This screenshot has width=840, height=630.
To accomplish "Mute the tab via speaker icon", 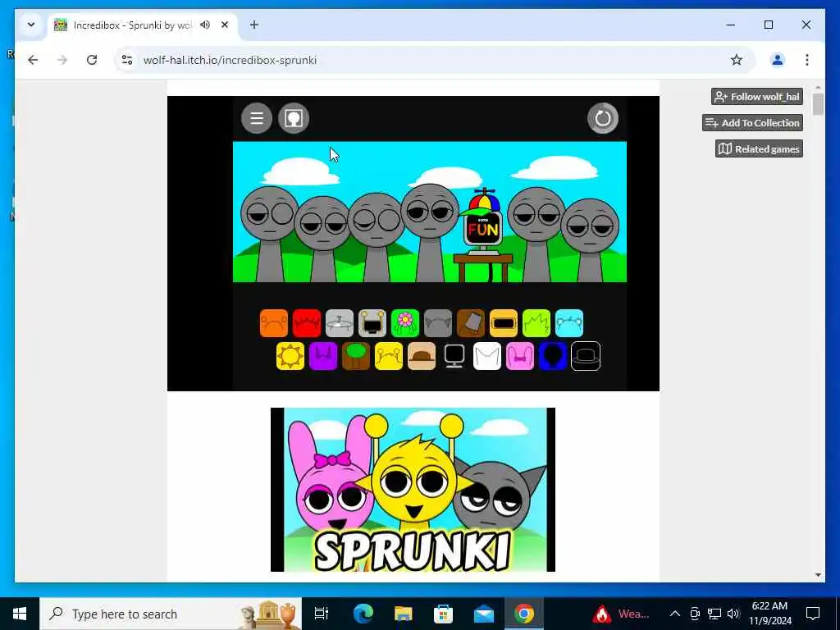I will pyautogui.click(x=204, y=25).
